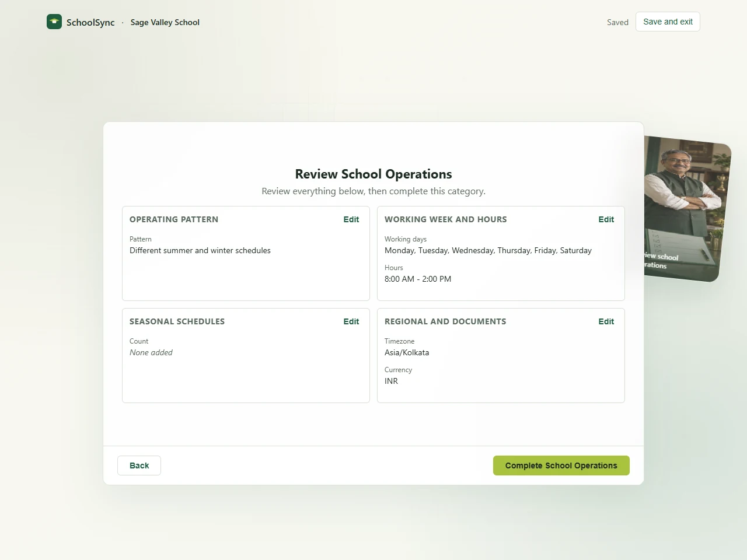
Task: Select the 'Different summer and winter schedules' value
Action: [x=200, y=250]
